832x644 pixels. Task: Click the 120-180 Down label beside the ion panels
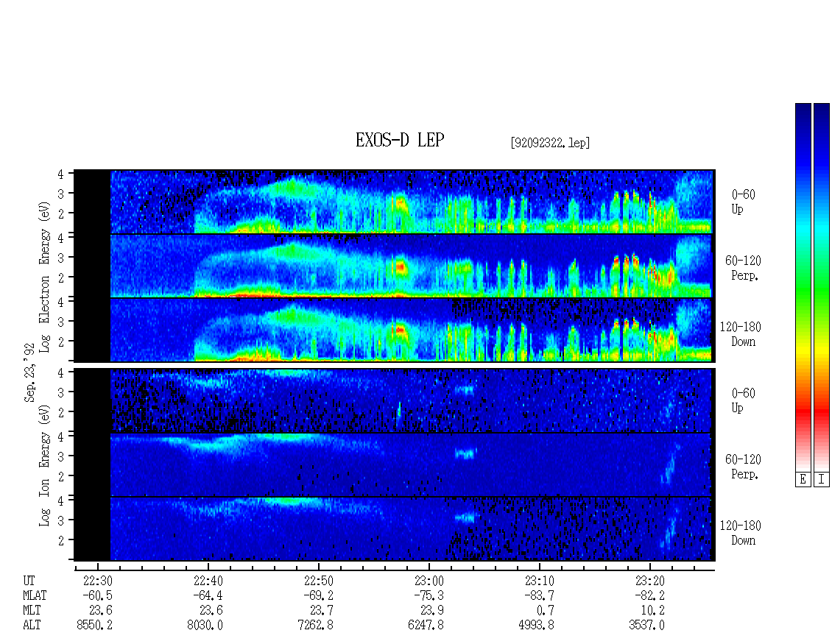[740, 533]
